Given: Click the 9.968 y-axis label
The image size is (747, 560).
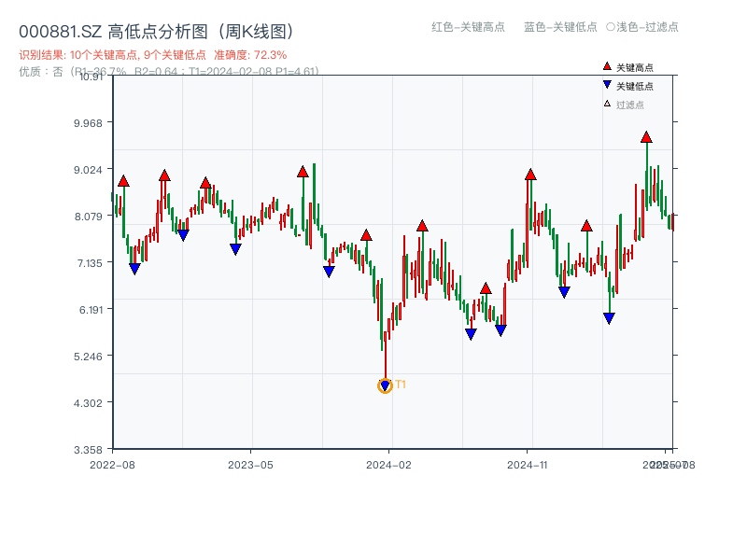Looking at the screenshot, I should pyautogui.click(x=88, y=123).
